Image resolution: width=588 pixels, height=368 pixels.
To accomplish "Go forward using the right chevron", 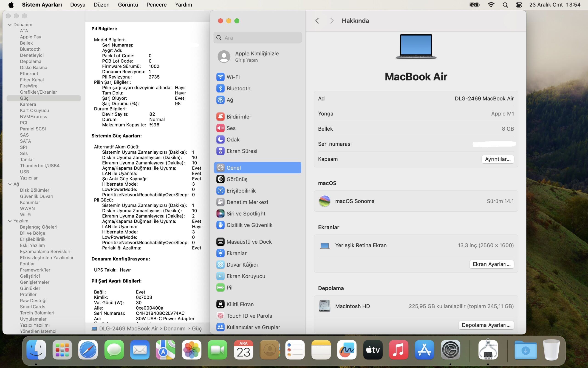I will click(x=332, y=21).
